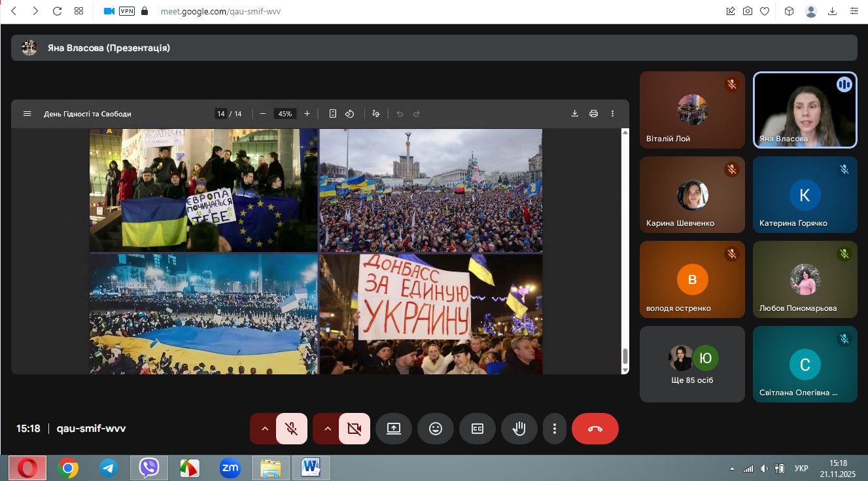
Task: Toggle the microphone mute button
Action: 292,429
